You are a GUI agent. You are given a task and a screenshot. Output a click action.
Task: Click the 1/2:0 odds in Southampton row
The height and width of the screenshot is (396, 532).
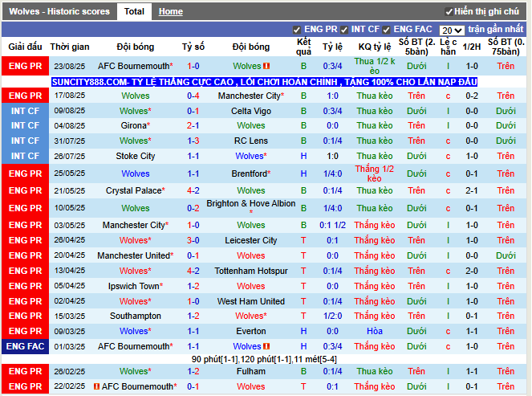tap(332, 316)
